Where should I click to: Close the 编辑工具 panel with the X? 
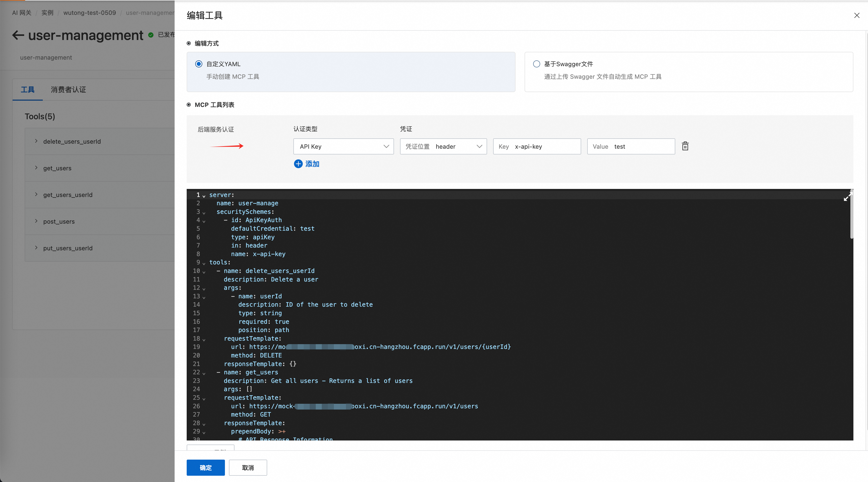[856, 16]
